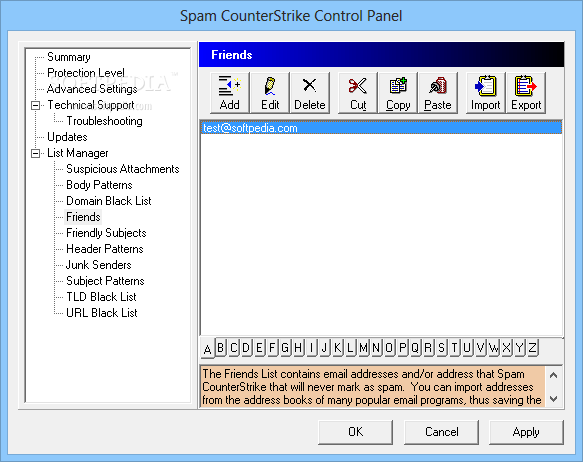
Task: Open the Friendly Subjects list
Action: point(106,233)
